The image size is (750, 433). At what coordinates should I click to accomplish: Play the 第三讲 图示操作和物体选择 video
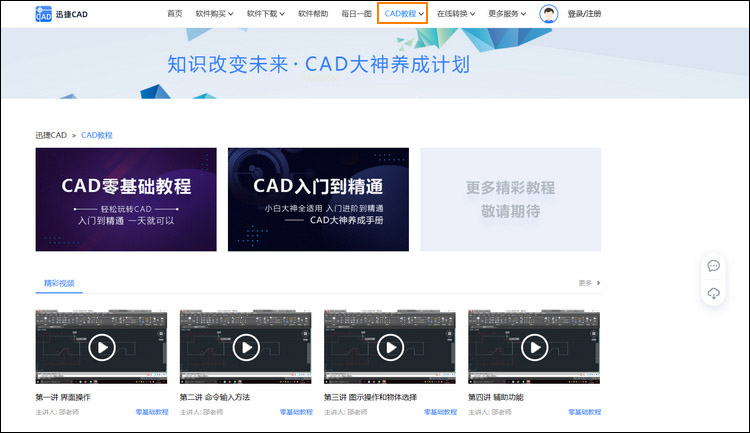tap(390, 347)
